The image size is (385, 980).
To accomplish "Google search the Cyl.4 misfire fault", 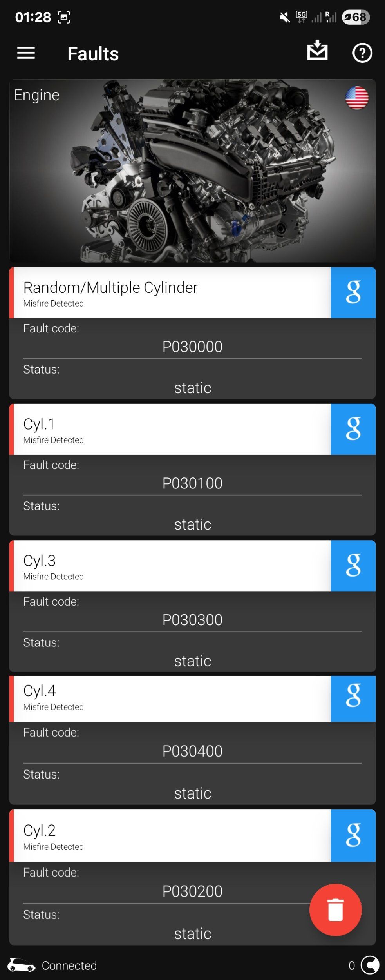I will pyautogui.click(x=353, y=699).
